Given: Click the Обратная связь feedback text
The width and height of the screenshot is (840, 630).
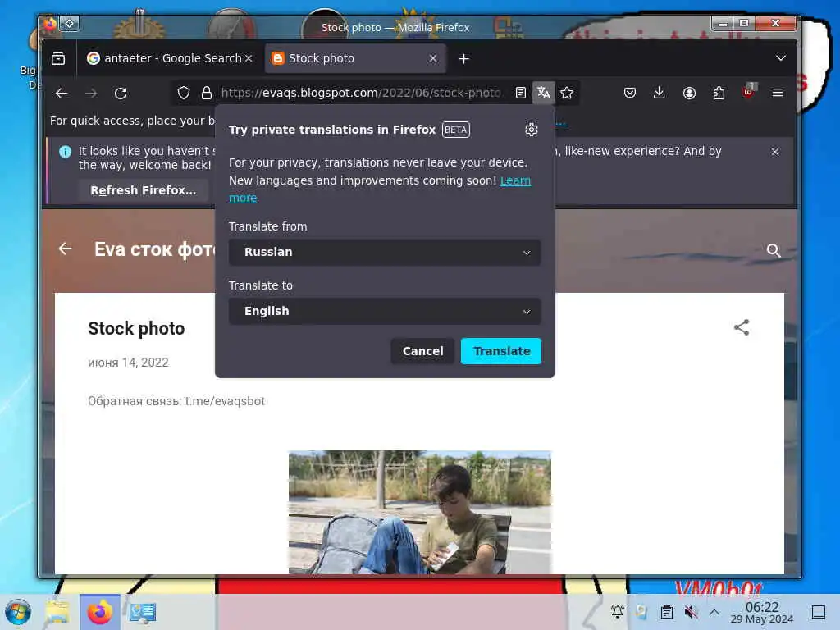Looking at the screenshot, I should [176, 401].
